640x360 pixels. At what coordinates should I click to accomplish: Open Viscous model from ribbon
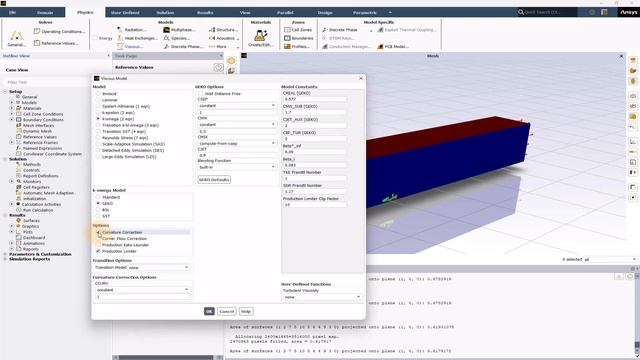click(130, 47)
